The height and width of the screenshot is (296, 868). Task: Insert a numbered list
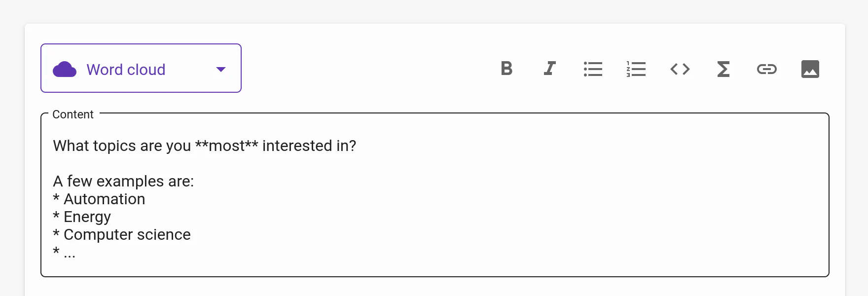(x=636, y=69)
